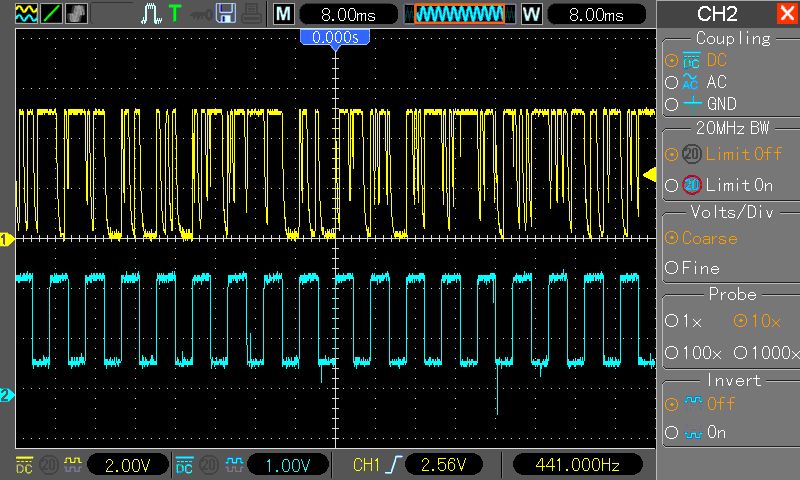Click the floppy disk save icon
The height and width of the screenshot is (480, 800).
pyautogui.click(x=226, y=13)
